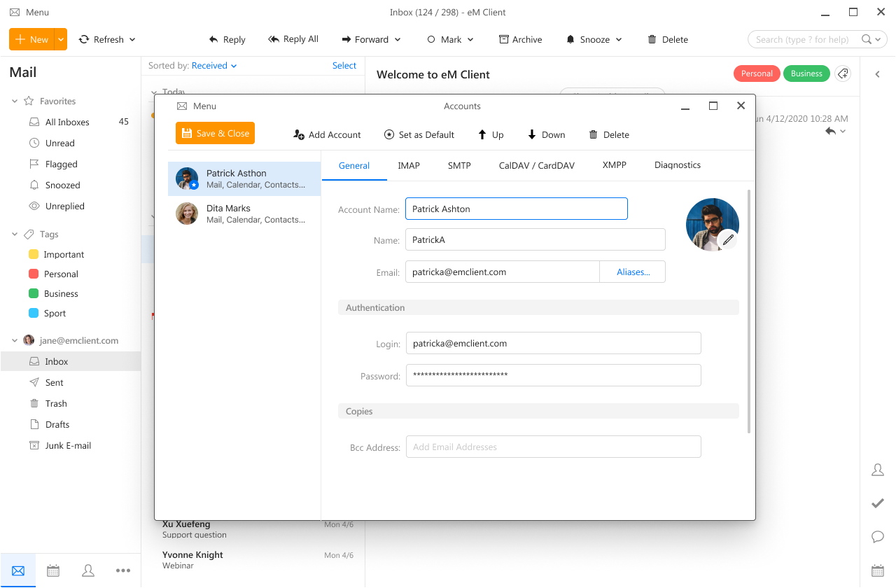Click Save & Close in Accounts dialog

[216, 133]
